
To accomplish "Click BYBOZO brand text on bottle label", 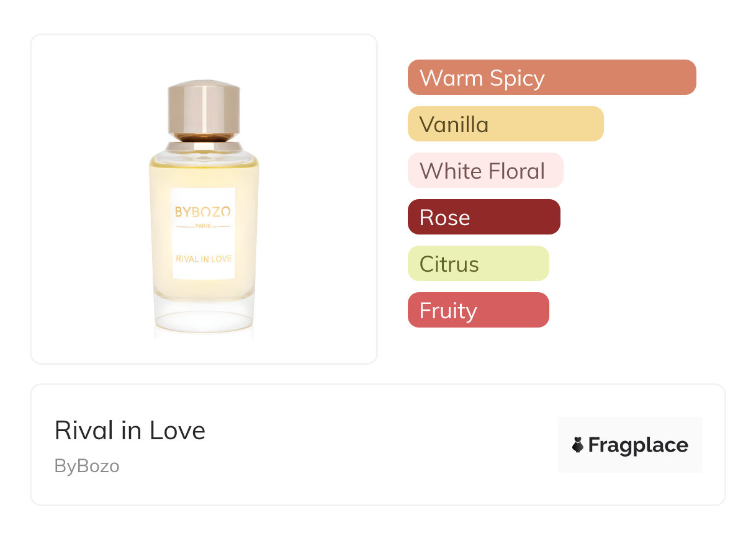I will [203, 212].
